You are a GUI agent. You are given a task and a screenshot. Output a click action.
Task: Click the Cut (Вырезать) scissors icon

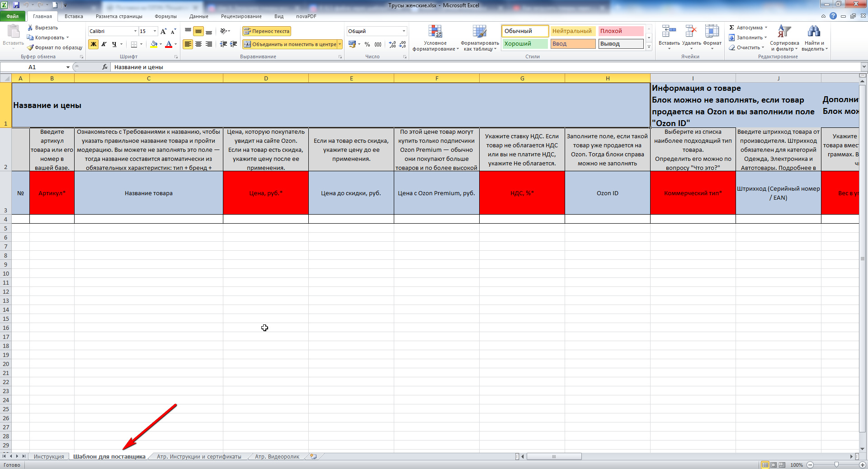pyautogui.click(x=30, y=28)
